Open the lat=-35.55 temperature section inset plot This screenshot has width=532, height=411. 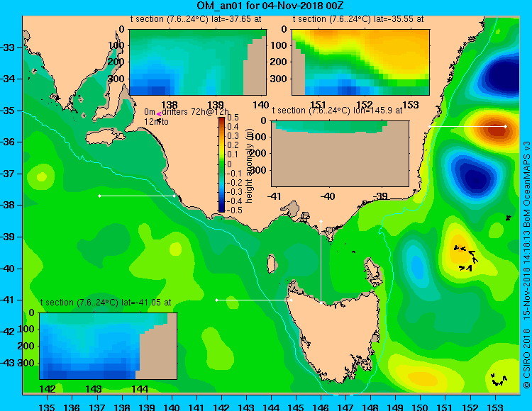tap(360, 62)
